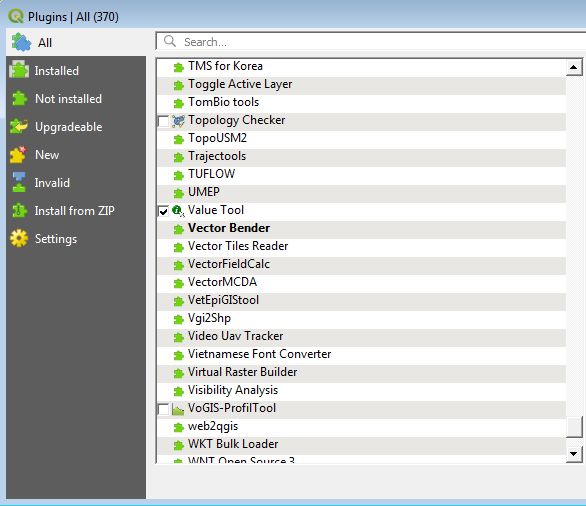
Task: Click the Settings gear icon
Action: tap(19, 238)
